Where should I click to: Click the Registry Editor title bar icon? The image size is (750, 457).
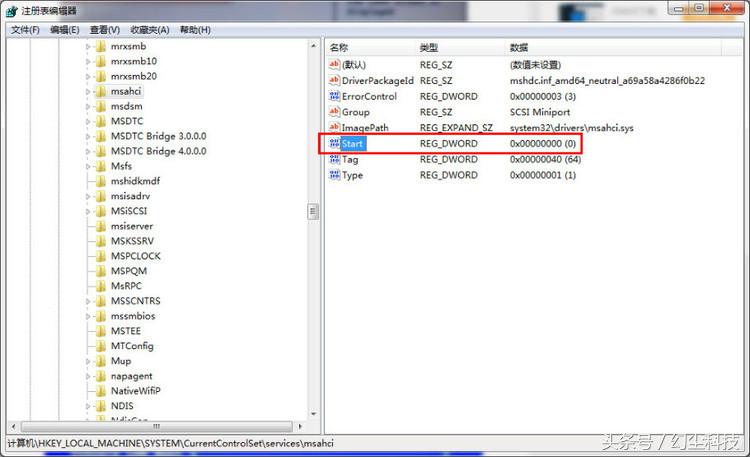(x=12, y=11)
